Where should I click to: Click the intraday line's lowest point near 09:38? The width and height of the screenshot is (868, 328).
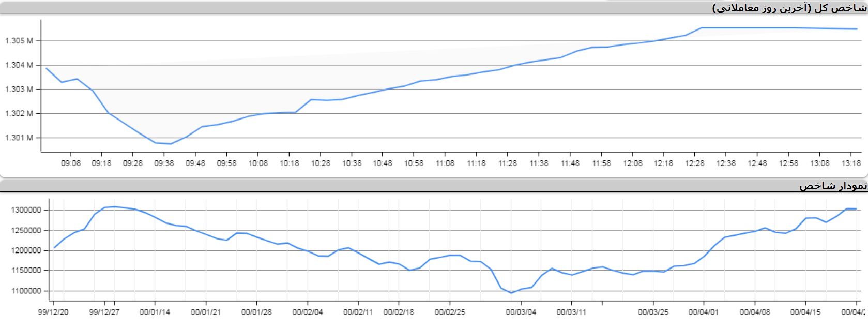pyautogui.click(x=171, y=144)
